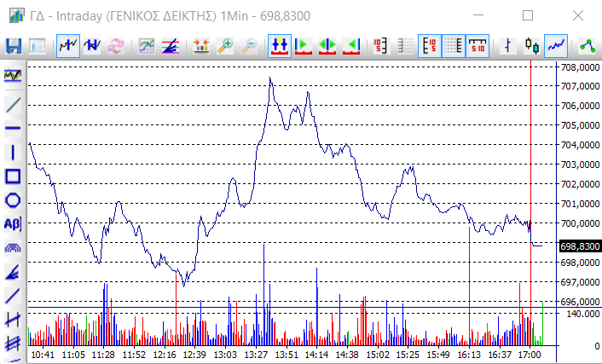Jump to chart end with green left arrow
Screen dimensions: 602x364
[x=351, y=46]
